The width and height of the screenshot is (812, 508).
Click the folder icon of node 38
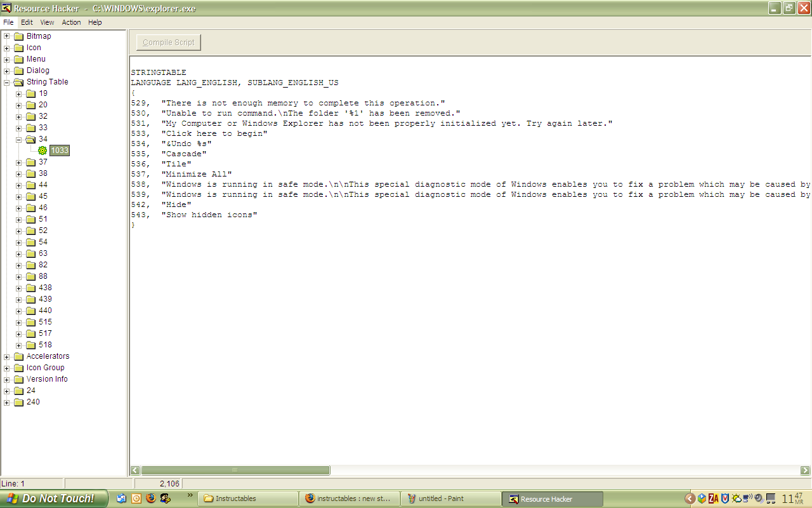pyautogui.click(x=30, y=173)
